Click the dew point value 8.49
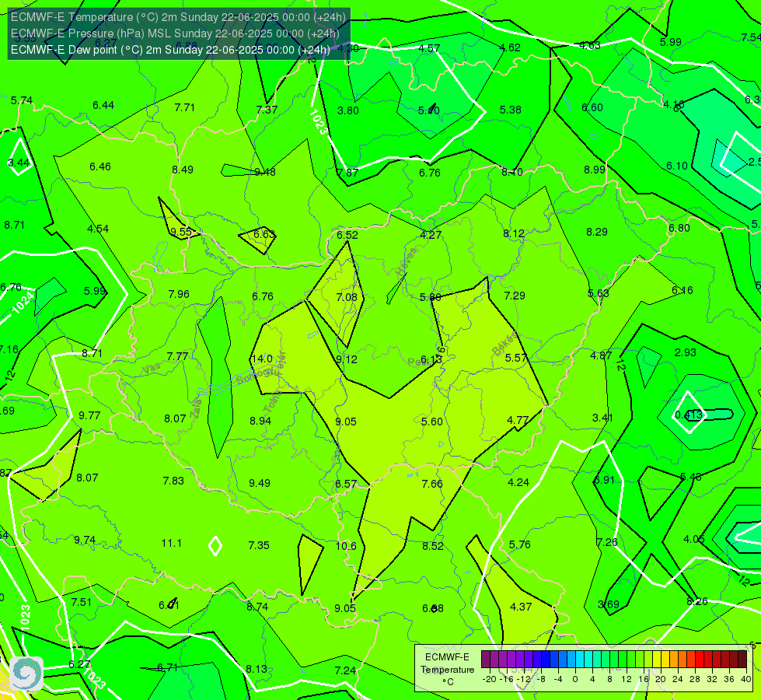Screen dimensions: 761x700 (x=183, y=170)
